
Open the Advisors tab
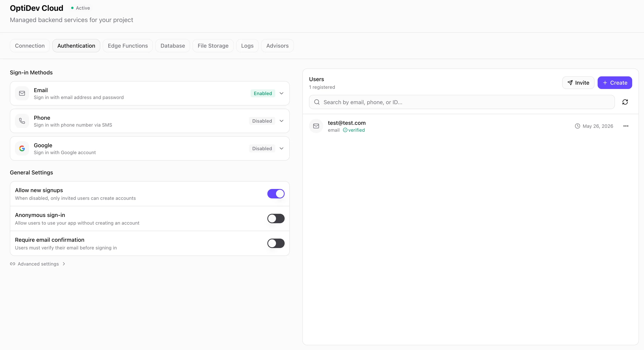pos(277,45)
